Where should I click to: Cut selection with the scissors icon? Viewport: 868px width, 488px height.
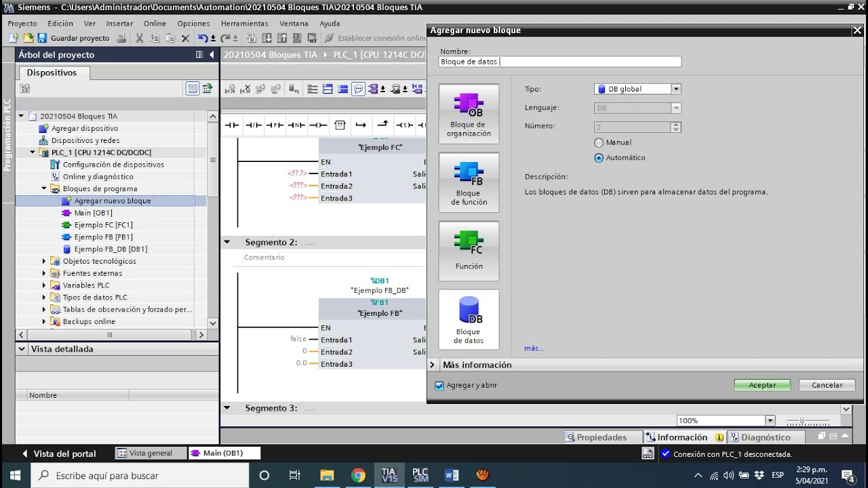pos(140,38)
